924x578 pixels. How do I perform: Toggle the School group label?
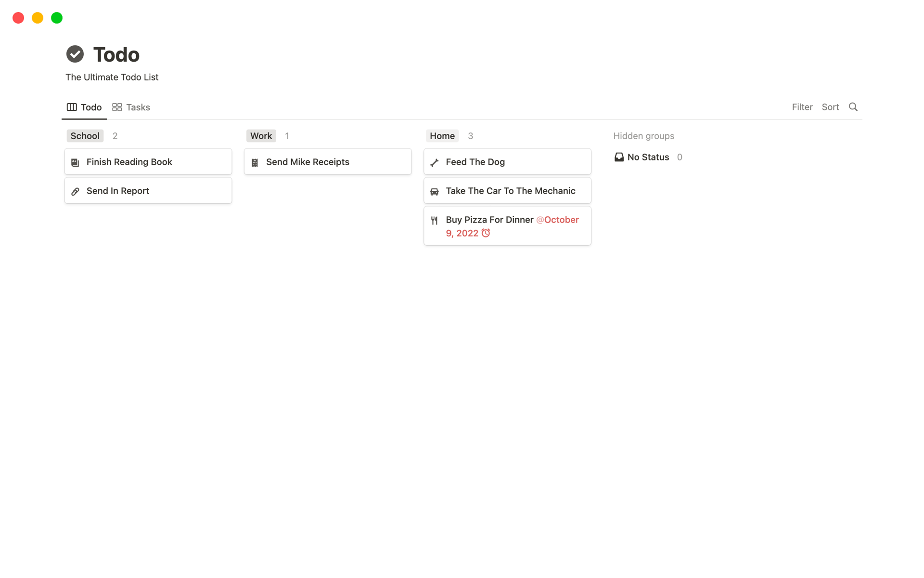pyautogui.click(x=85, y=136)
